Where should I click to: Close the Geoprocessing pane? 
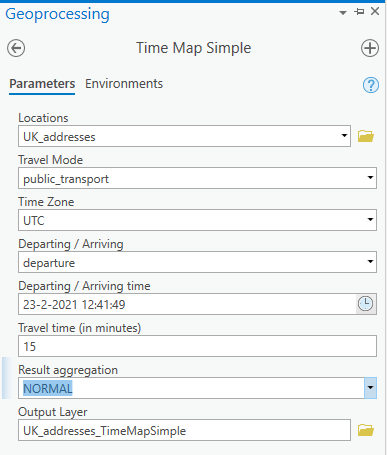(x=375, y=11)
